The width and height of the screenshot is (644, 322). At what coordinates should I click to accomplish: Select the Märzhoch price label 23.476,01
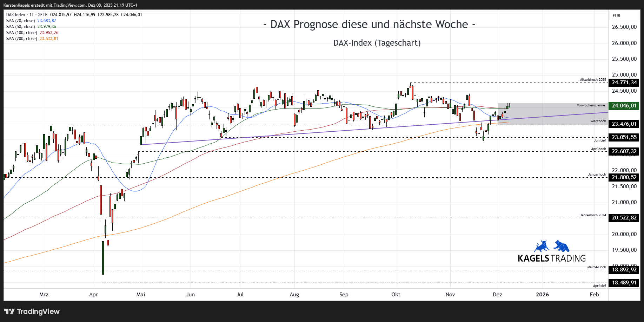624,124
